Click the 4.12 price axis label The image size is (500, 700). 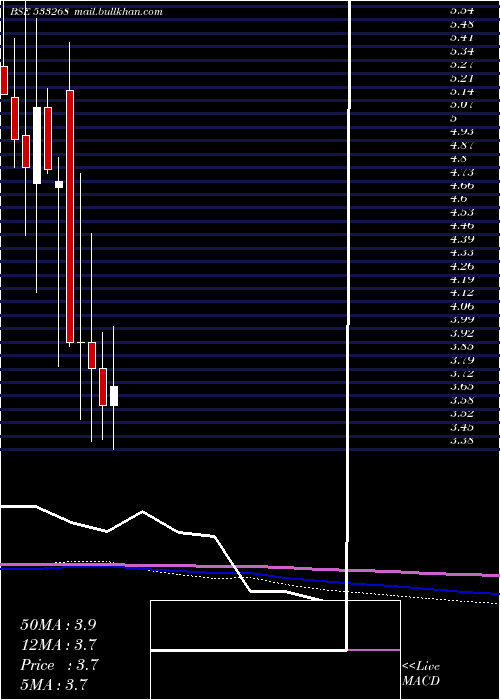point(462,293)
